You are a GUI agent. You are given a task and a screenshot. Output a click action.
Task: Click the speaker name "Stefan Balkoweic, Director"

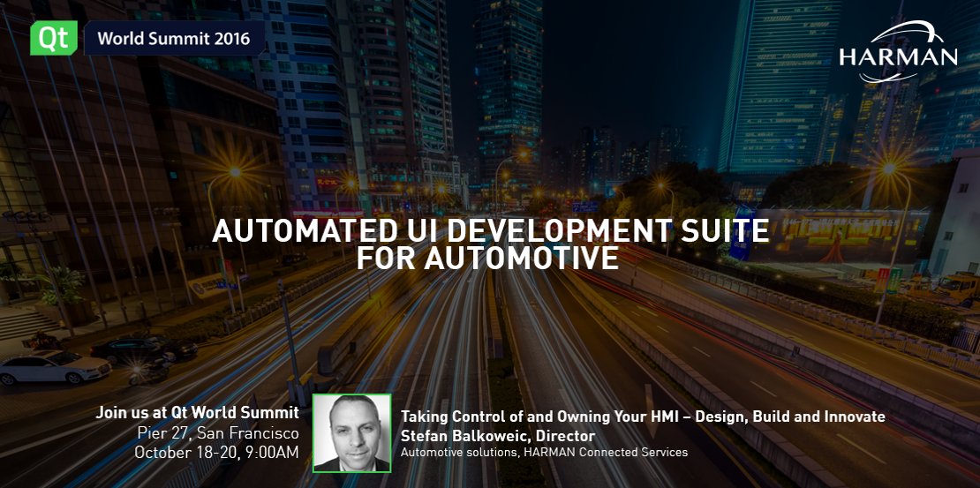pos(497,436)
